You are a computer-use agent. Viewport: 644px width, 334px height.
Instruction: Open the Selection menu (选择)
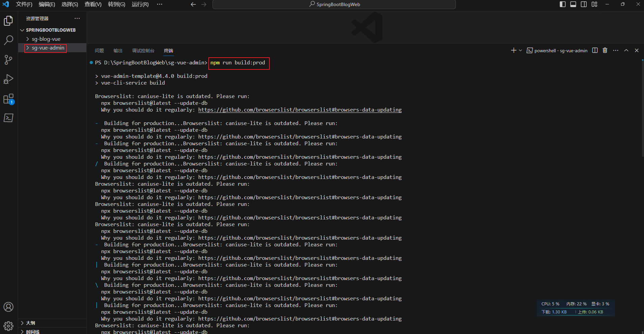69,4
